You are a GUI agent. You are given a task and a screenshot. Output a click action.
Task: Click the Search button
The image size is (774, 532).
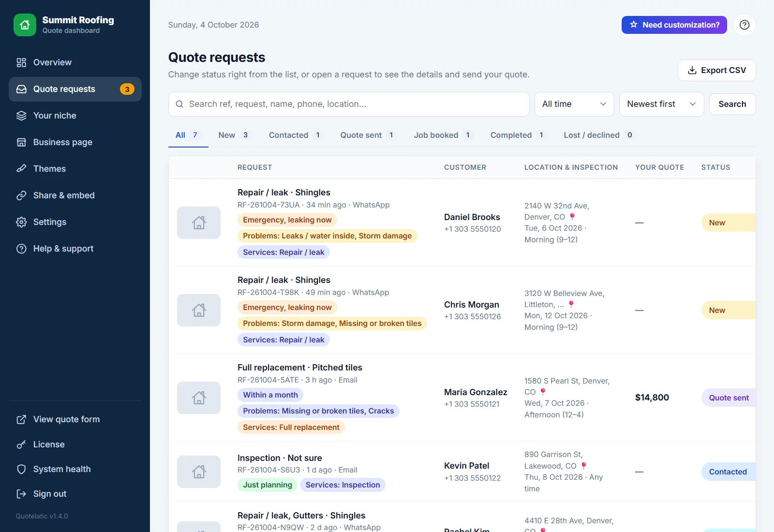732,104
